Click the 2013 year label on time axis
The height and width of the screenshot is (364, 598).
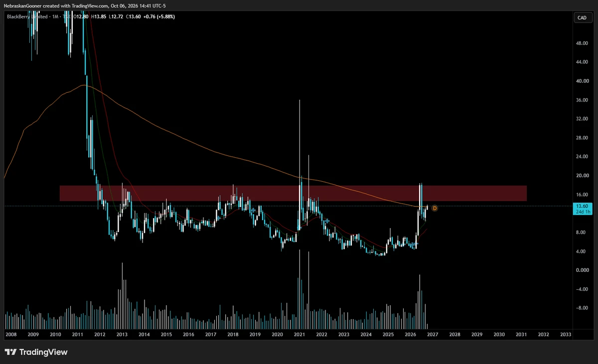pyautogui.click(x=122, y=334)
